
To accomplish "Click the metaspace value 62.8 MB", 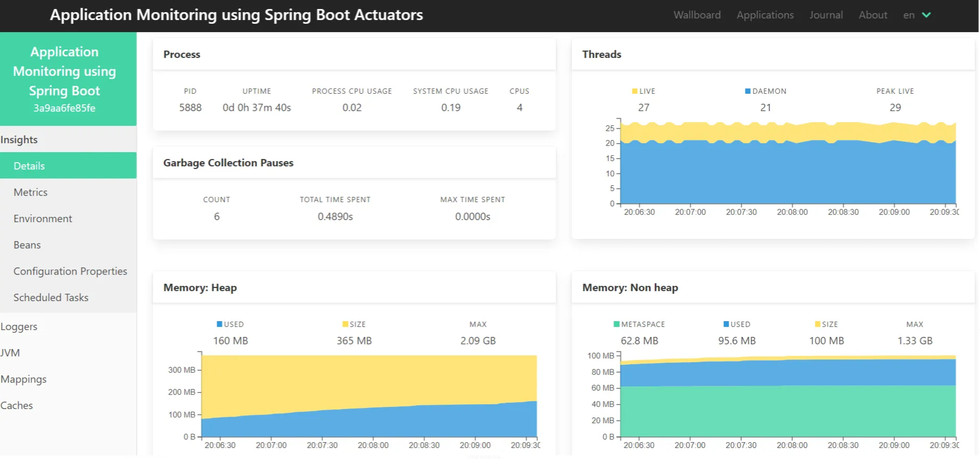I will (640, 341).
